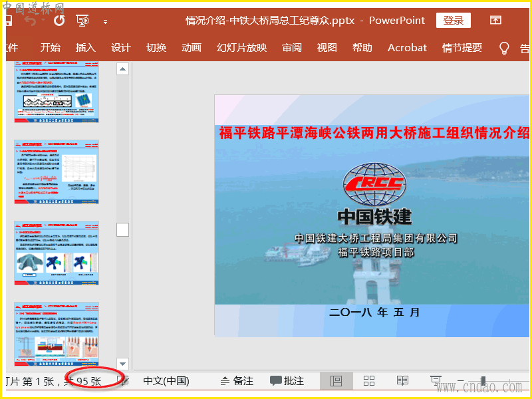Screen dimensions: 532x399
Task: Switch to Normal view icon
Action: coord(336,380)
